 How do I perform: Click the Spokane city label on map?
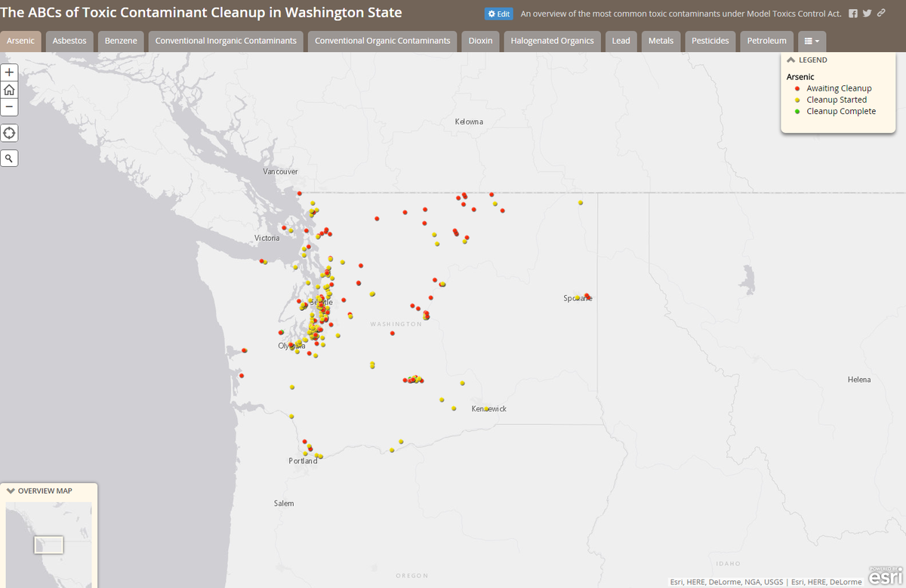pos(578,298)
